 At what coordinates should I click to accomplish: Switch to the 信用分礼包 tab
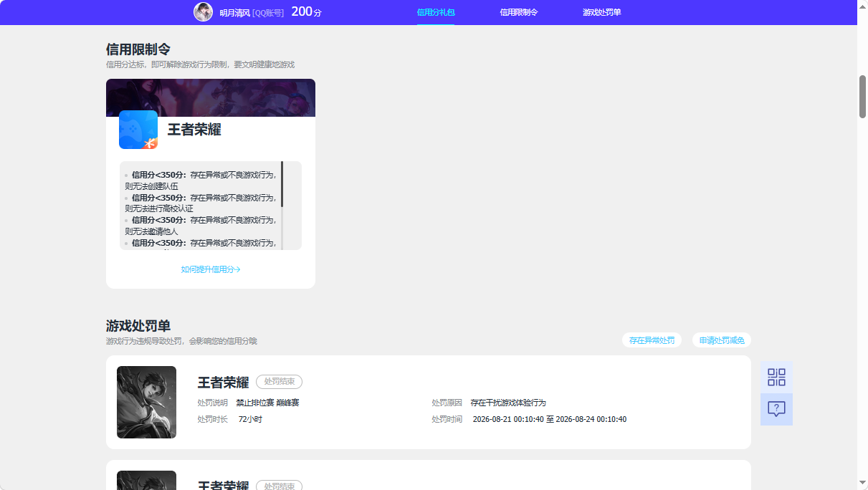[x=436, y=12]
